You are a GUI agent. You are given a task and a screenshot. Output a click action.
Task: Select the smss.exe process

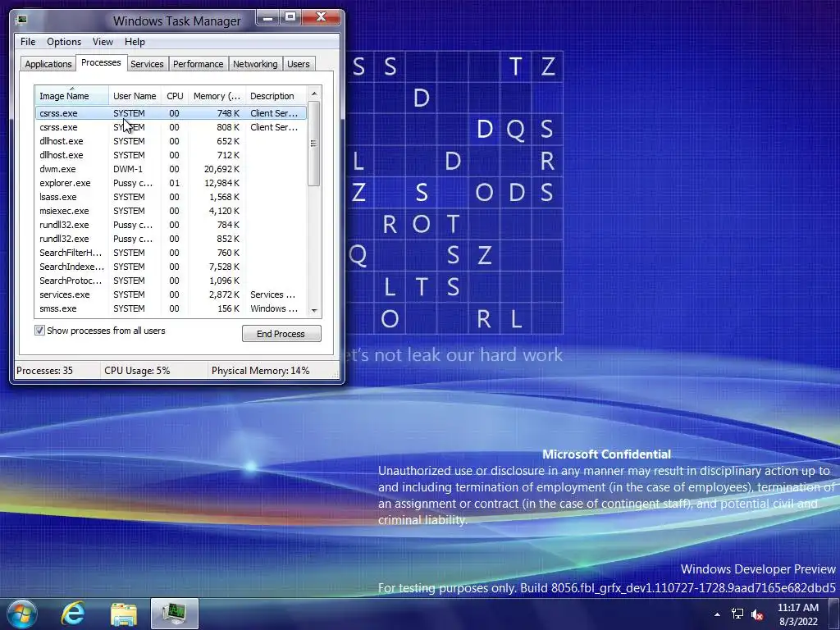(x=171, y=308)
